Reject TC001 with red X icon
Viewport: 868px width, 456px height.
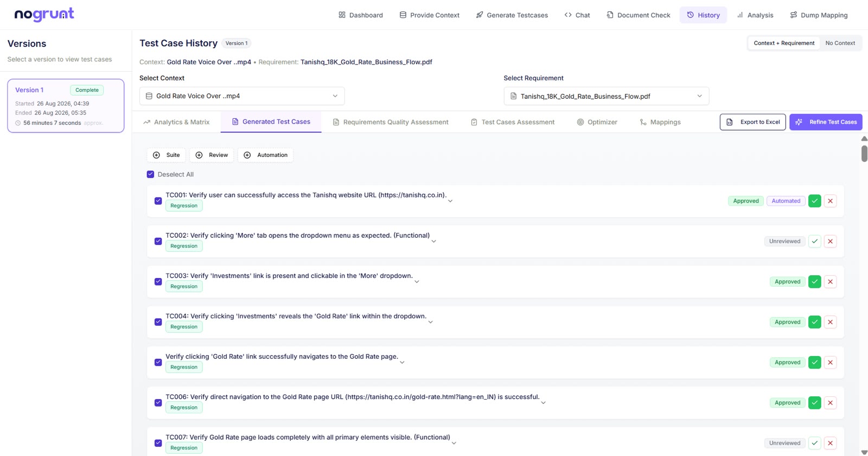(830, 201)
